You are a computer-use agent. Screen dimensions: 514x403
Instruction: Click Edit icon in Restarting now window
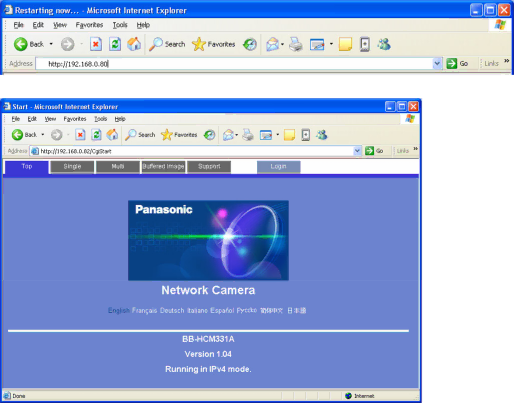tap(317, 44)
